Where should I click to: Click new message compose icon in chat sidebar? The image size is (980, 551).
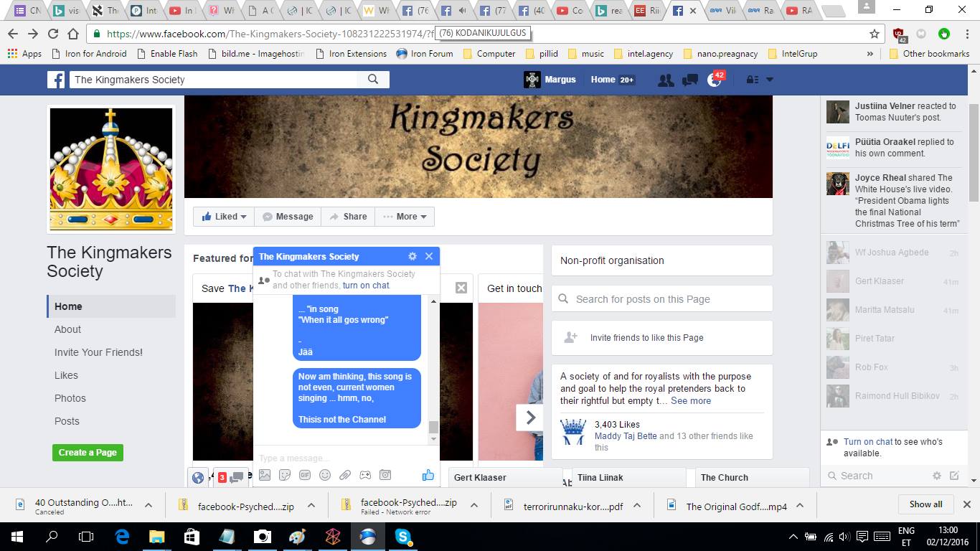(x=954, y=476)
